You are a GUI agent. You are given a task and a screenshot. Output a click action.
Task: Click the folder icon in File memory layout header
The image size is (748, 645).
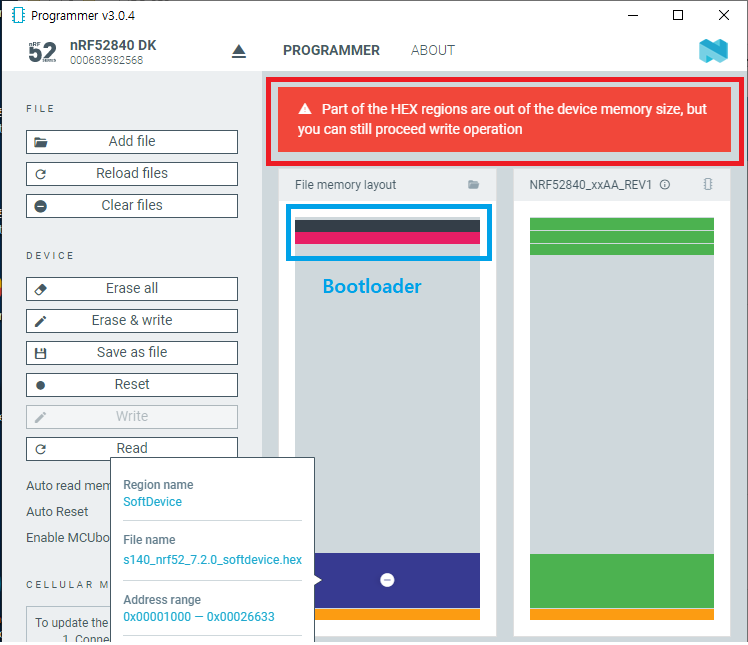click(x=473, y=185)
